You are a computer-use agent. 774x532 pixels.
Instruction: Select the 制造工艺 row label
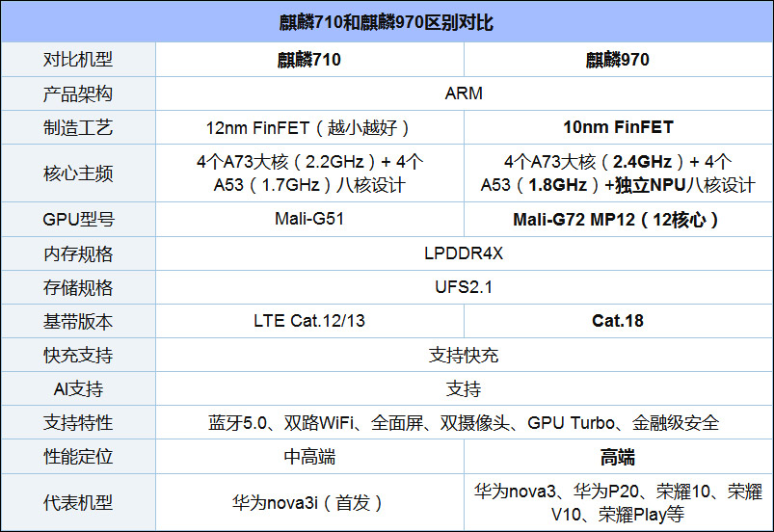tap(78, 127)
